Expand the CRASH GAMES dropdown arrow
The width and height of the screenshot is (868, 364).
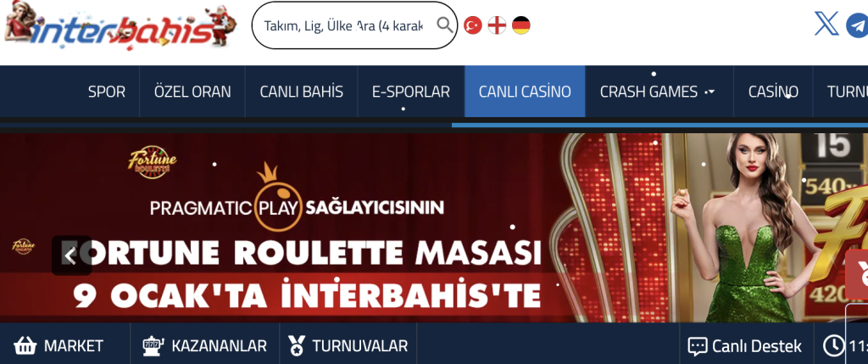click(711, 92)
